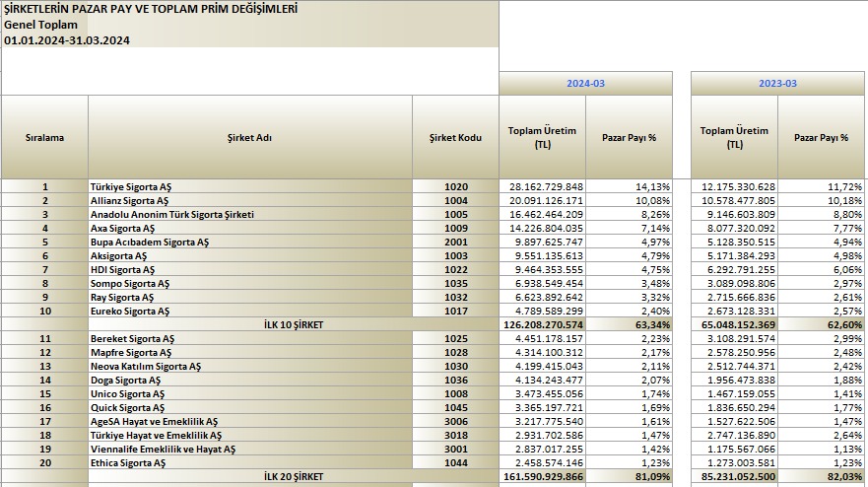Click the top-10 total 126.208.270.574

pos(543,324)
